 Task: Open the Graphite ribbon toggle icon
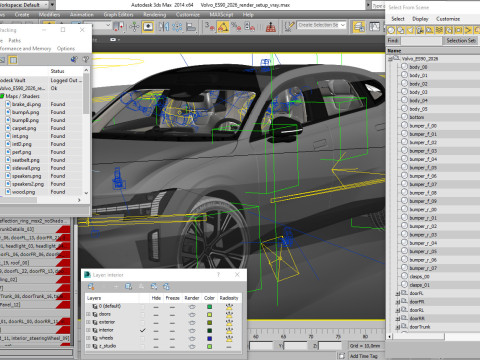(374, 27)
